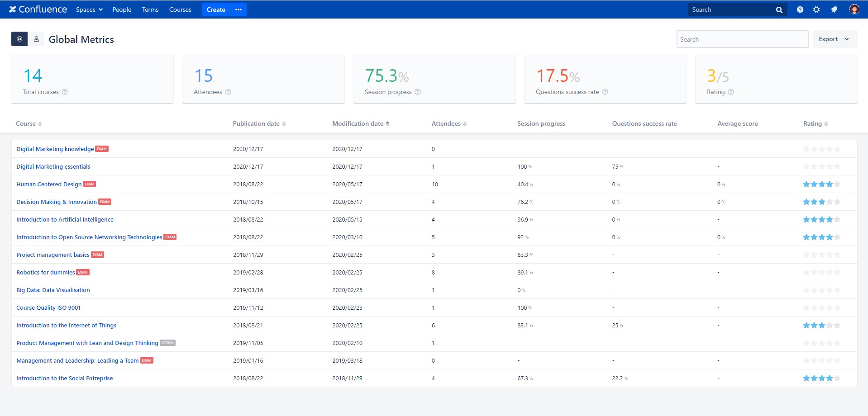Image resolution: width=868 pixels, height=416 pixels.
Task: Open the user profile avatar
Action: point(854,9)
